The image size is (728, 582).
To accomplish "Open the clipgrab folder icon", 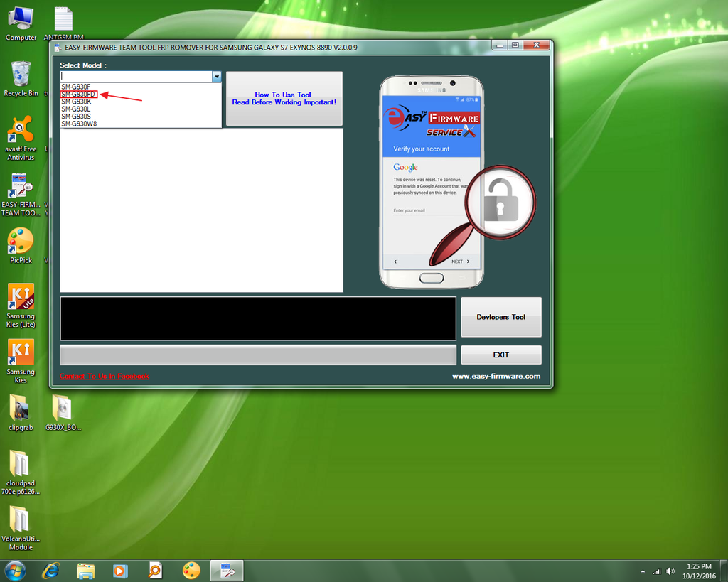I will coord(21,412).
